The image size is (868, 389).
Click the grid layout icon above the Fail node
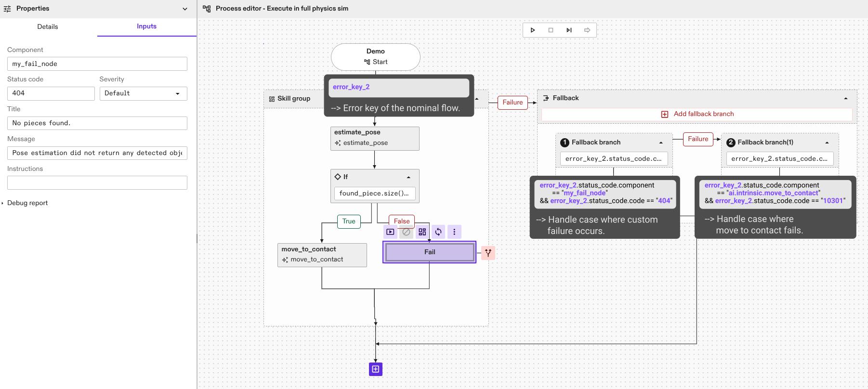(x=422, y=232)
